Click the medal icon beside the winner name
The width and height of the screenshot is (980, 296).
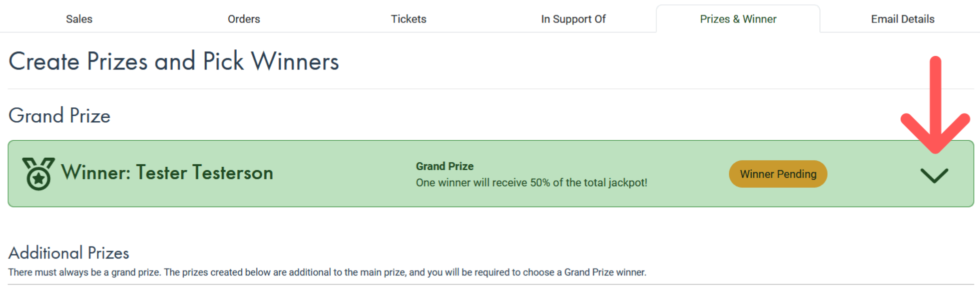pos(38,174)
